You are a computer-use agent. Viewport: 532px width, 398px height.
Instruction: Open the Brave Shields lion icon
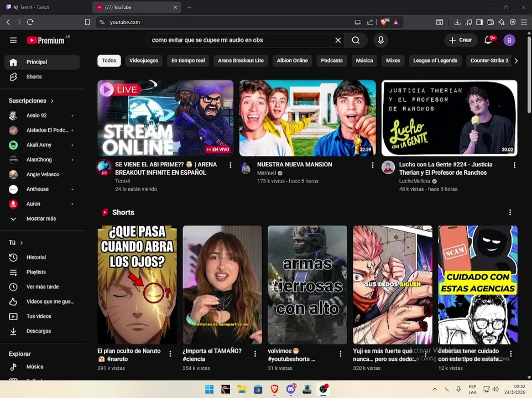click(384, 22)
